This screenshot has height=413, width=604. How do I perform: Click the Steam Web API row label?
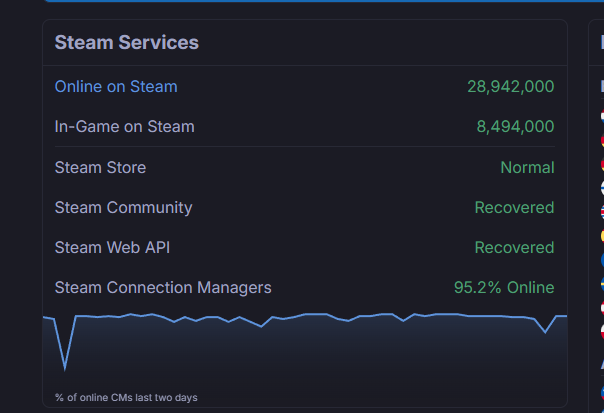click(112, 248)
